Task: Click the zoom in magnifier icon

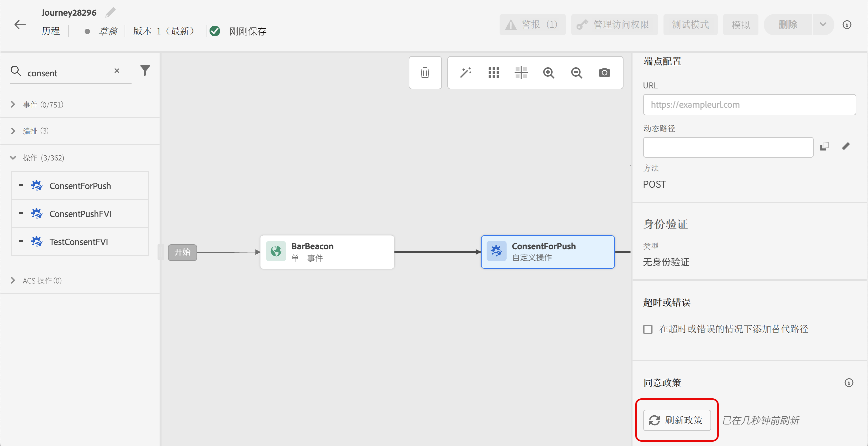Action: (549, 72)
